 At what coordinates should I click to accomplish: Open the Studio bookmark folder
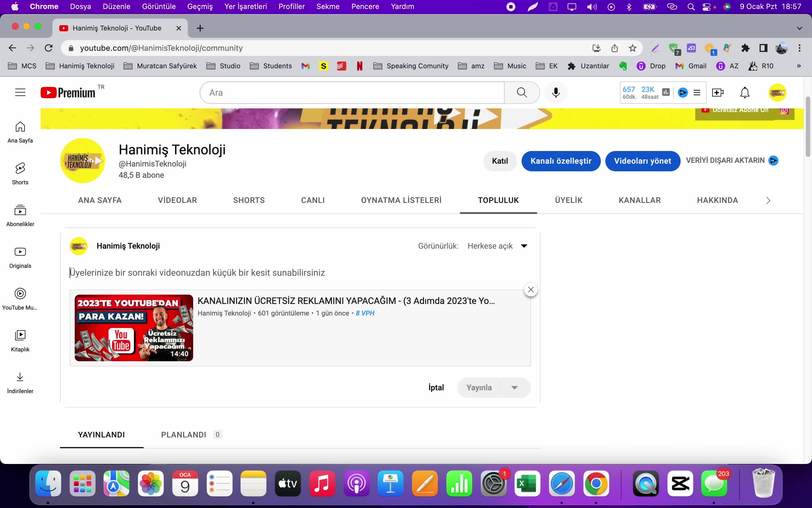(x=224, y=66)
